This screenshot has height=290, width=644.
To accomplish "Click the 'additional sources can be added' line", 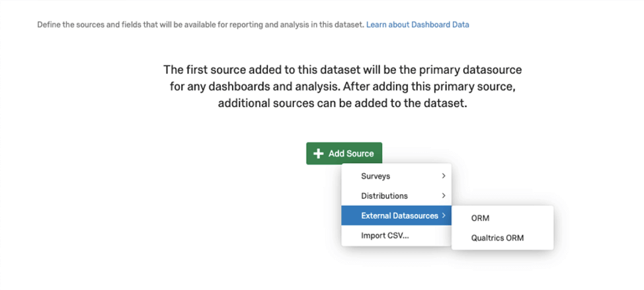I will (x=342, y=103).
